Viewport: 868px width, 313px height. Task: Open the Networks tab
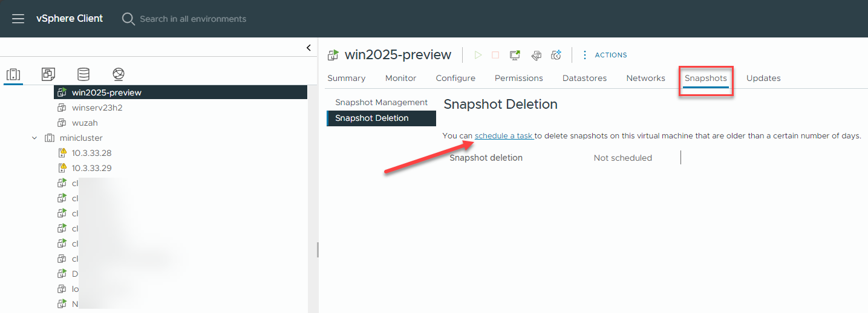pyautogui.click(x=646, y=78)
